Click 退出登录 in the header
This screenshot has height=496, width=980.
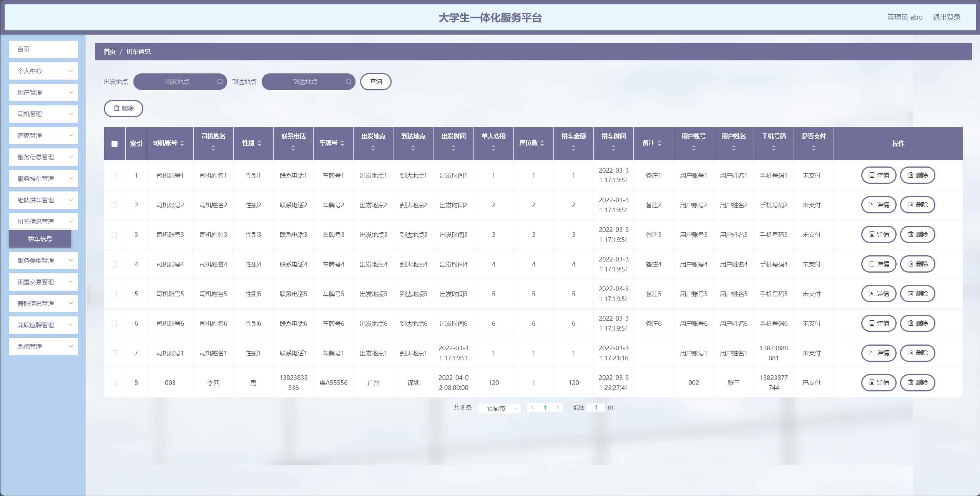pos(947,17)
